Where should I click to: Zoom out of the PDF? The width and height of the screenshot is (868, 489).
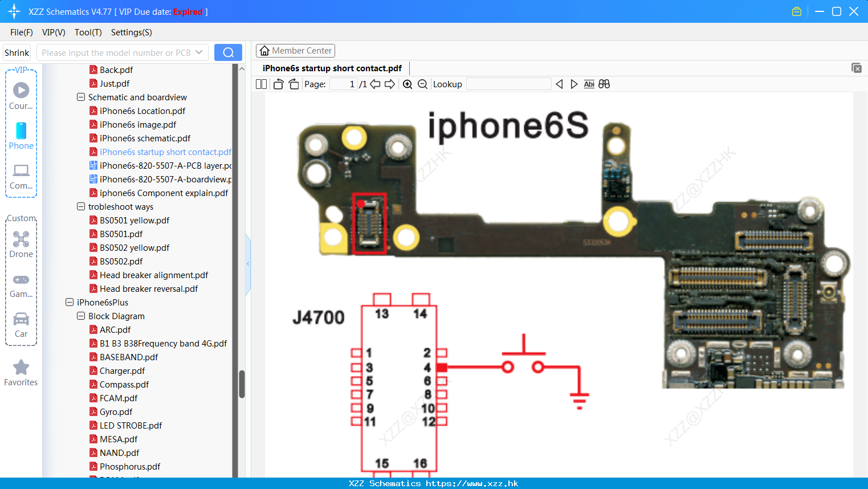click(x=422, y=84)
